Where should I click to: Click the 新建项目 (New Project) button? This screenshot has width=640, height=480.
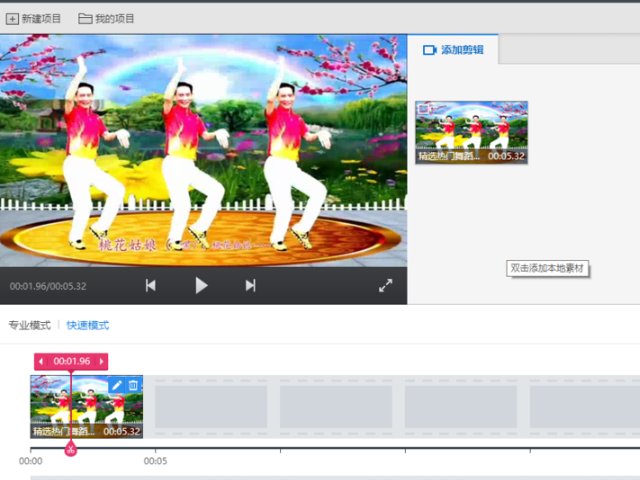(x=33, y=18)
